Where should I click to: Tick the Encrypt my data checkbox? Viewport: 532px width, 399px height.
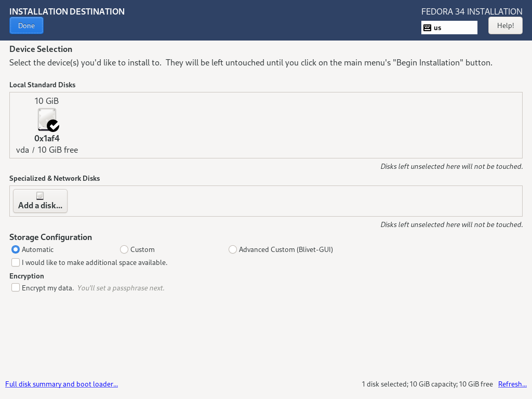[x=16, y=288]
